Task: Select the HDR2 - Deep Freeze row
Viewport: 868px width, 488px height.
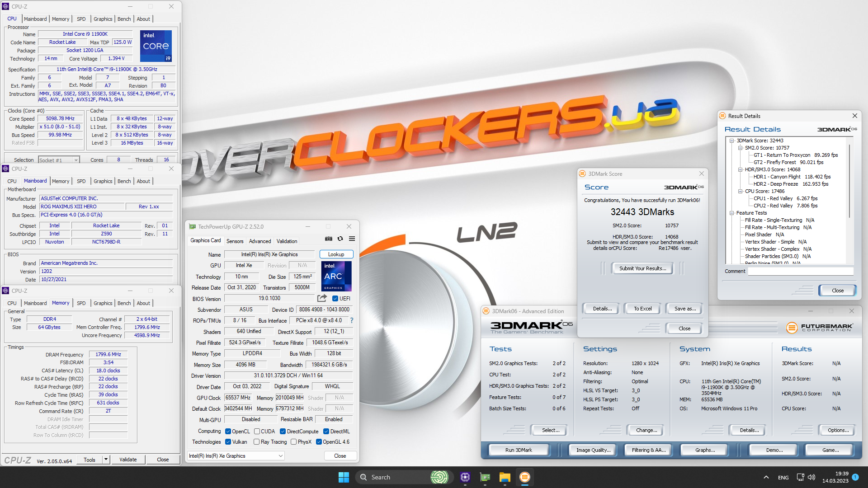Action: [791, 184]
